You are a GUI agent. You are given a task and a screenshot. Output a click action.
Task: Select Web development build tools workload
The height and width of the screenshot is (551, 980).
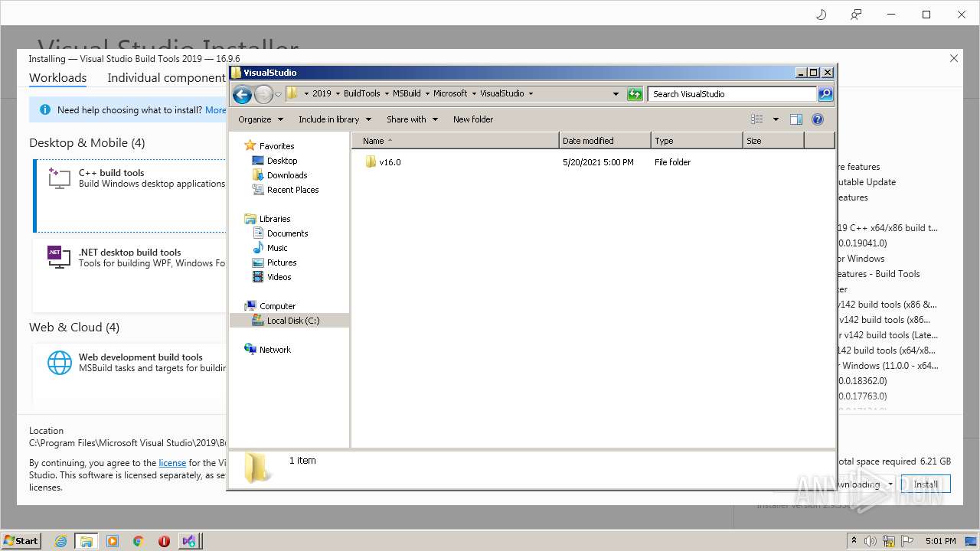pyautogui.click(x=130, y=375)
